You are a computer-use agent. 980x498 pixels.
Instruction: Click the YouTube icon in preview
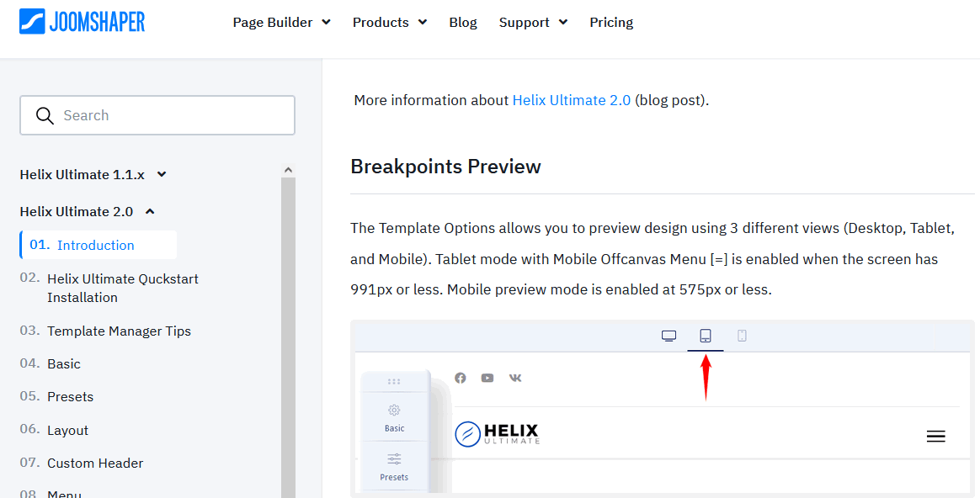coord(487,378)
